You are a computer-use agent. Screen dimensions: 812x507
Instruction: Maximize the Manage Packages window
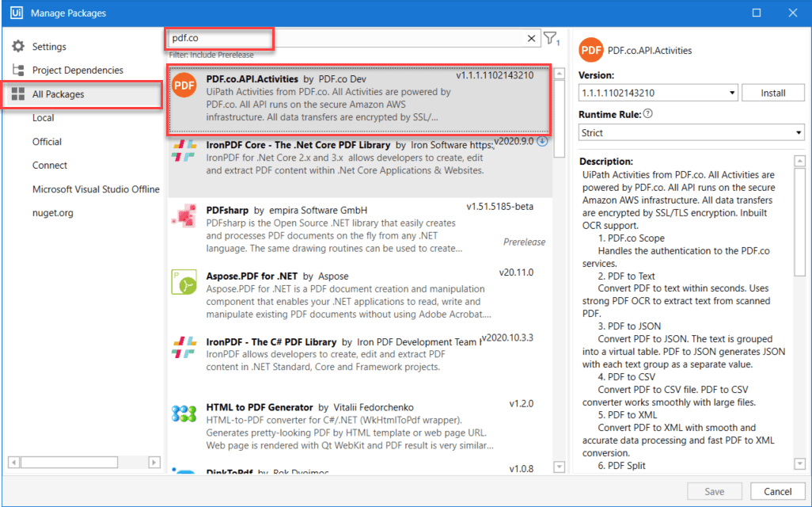coord(757,13)
